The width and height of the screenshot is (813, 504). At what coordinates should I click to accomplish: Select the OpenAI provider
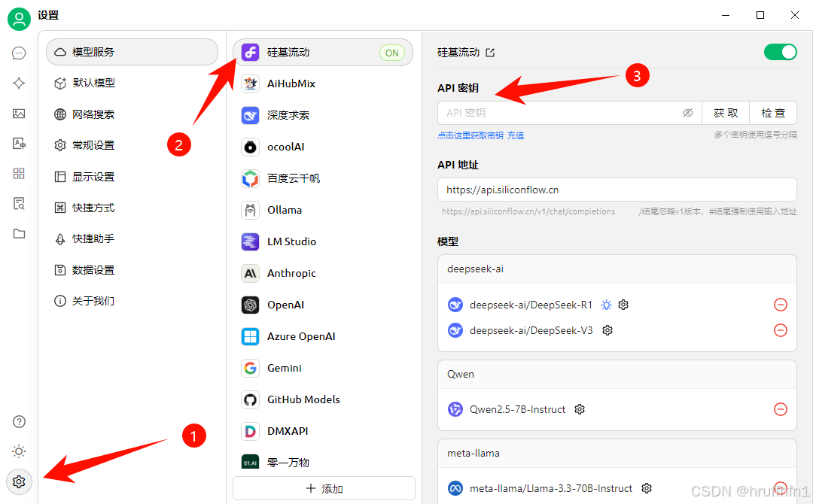pos(322,305)
